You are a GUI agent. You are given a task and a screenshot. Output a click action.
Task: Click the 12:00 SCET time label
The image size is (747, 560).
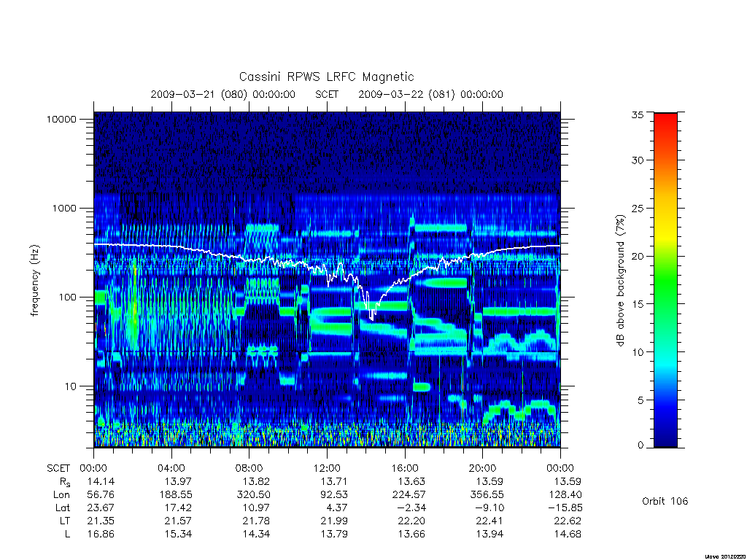pos(328,468)
